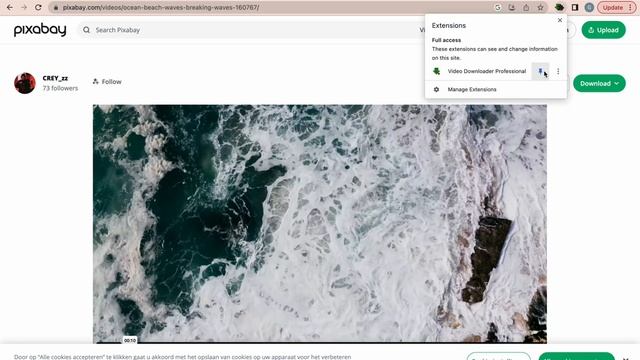
Task: Click the gear icon beside Manage Extensions
Action: pos(436,89)
